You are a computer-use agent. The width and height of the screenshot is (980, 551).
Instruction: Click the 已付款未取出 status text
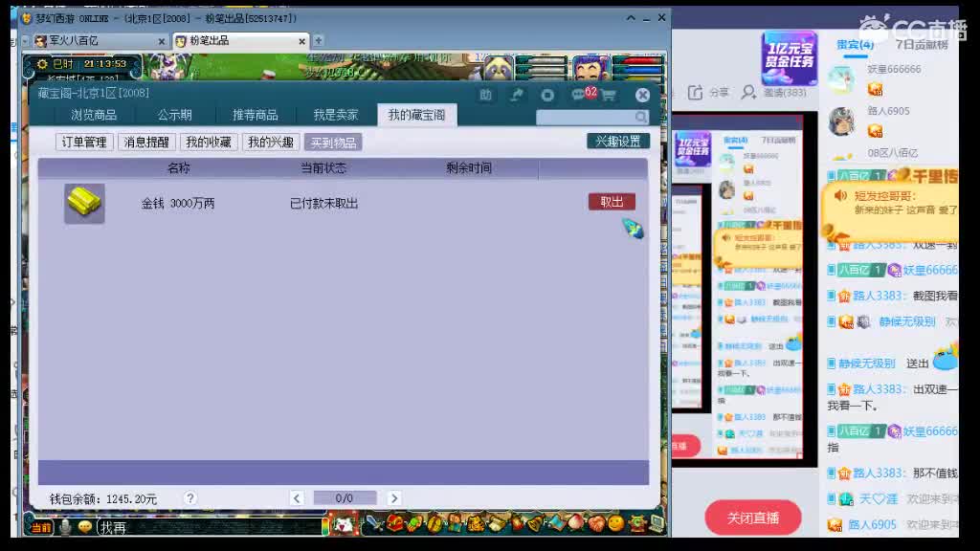[x=323, y=204]
